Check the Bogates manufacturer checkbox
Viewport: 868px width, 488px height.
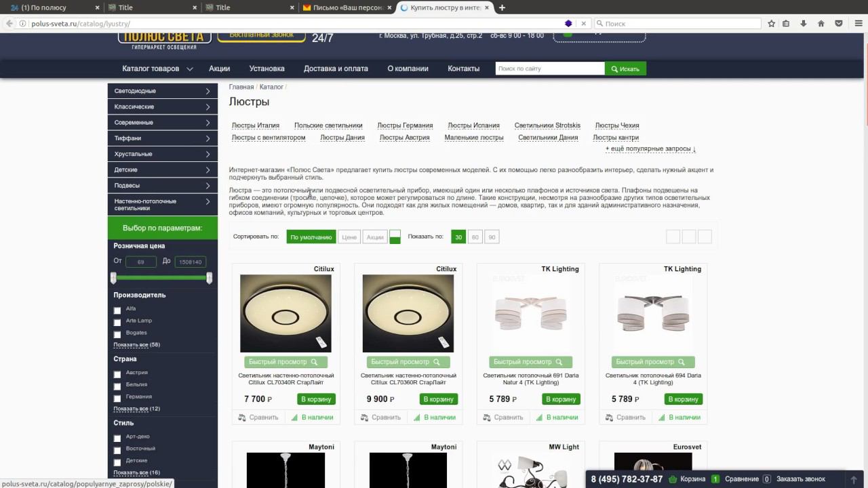click(117, 334)
